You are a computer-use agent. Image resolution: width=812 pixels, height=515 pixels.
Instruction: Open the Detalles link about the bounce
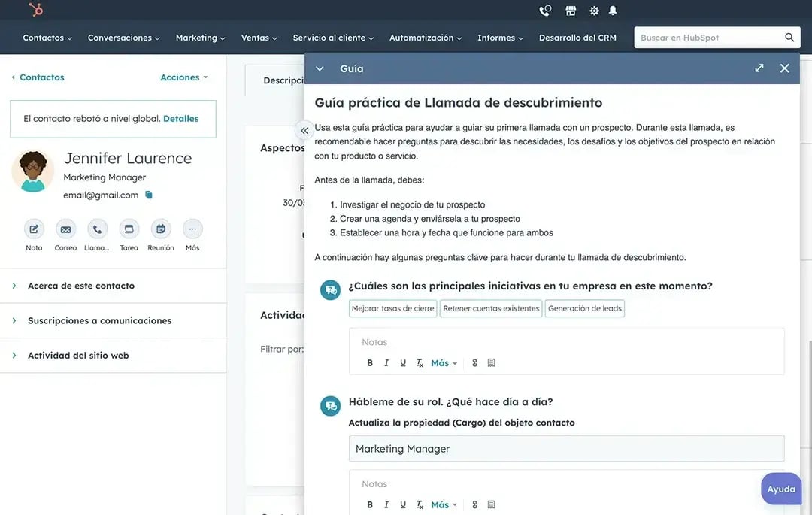[180, 119]
